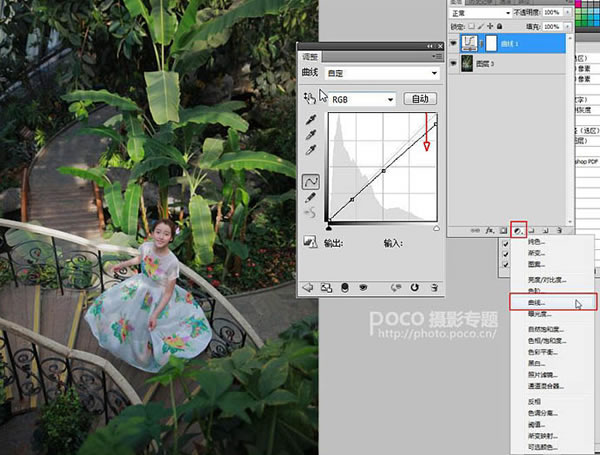600x455 pixels.
Task: Lock image pixels brush icon
Action: tap(481, 26)
